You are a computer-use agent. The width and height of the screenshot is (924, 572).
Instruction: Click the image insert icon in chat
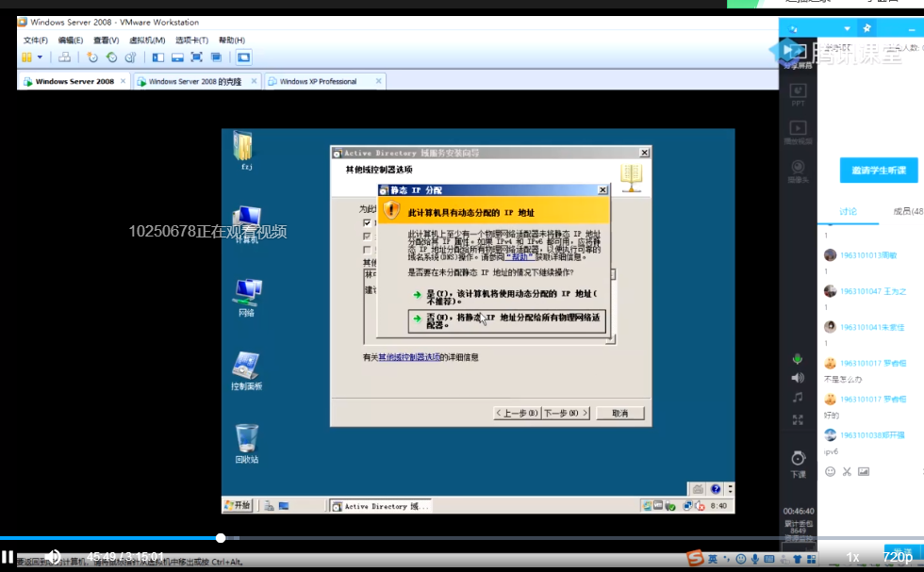point(864,471)
